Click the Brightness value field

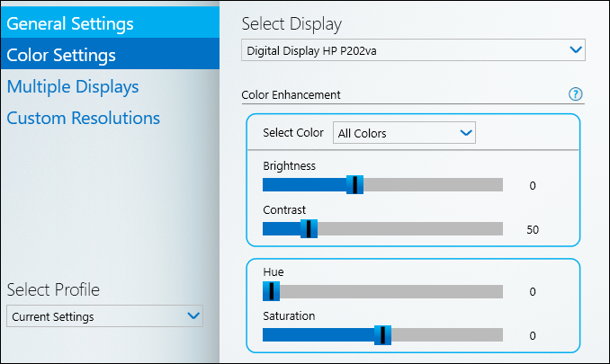(x=533, y=186)
